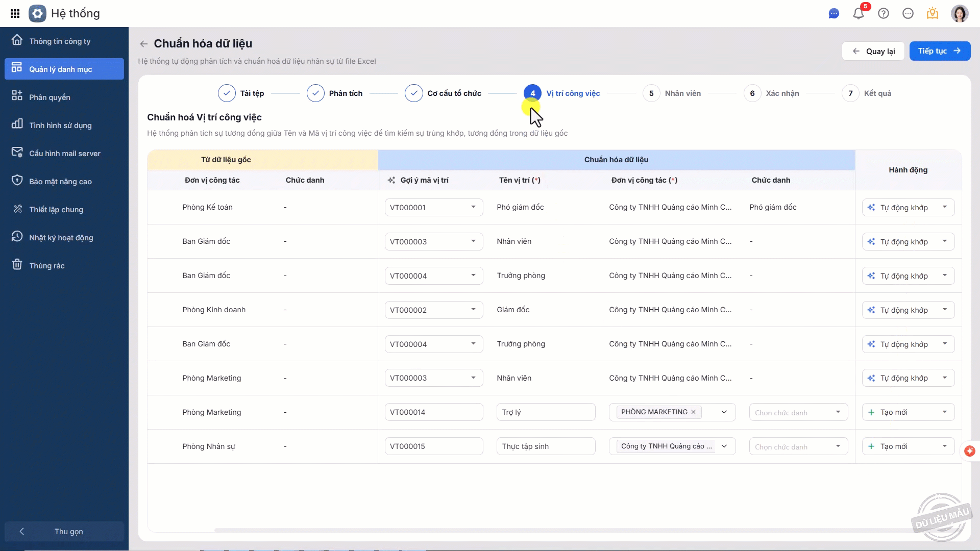Open the user profile avatar
The image size is (980, 551).
tap(959, 14)
